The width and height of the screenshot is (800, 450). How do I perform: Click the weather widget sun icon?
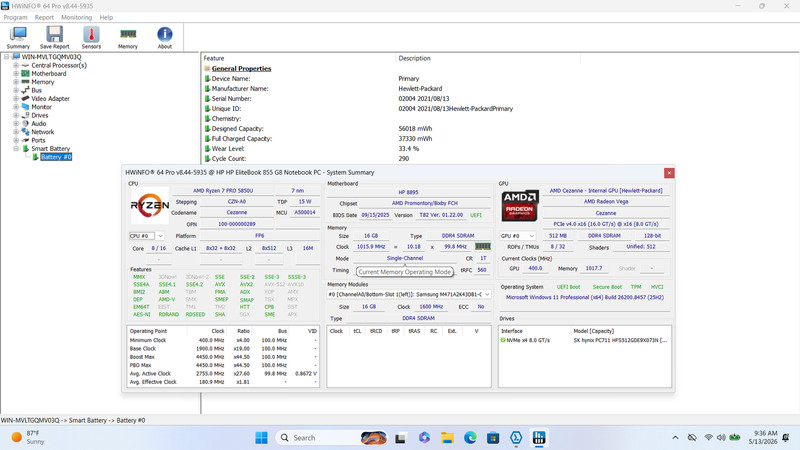[16, 437]
